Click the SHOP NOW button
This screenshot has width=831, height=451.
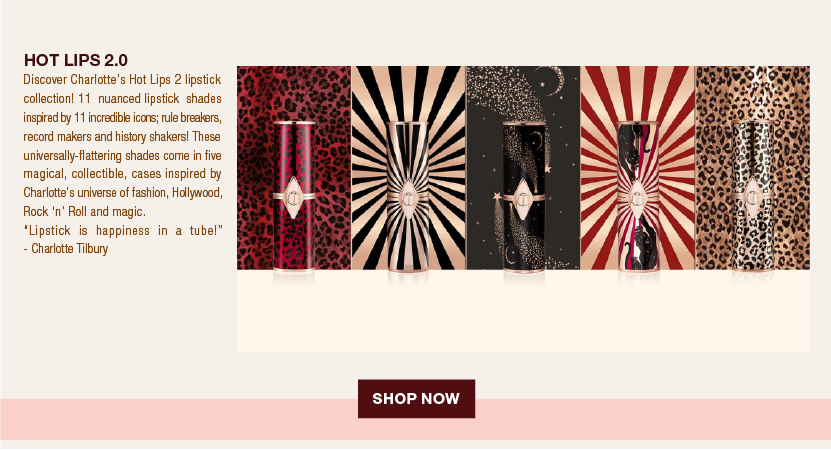coord(416,399)
